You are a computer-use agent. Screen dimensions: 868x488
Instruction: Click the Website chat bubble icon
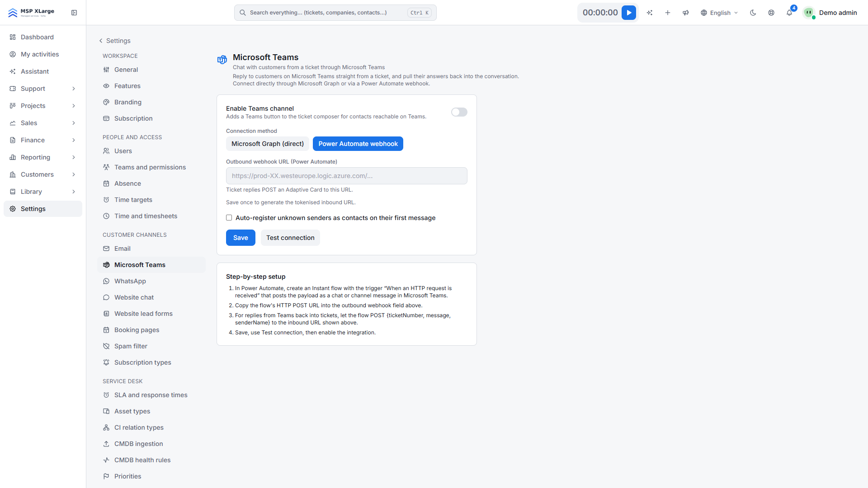click(x=106, y=297)
